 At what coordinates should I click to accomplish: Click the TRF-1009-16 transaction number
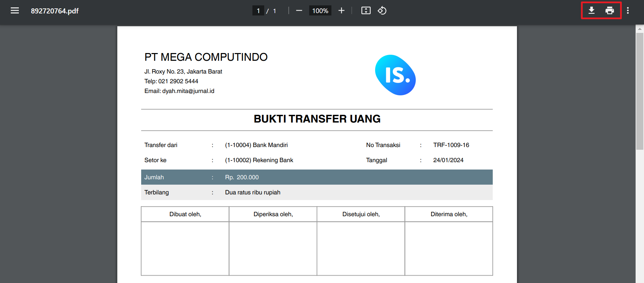pyautogui.click(x=451, y=145)
